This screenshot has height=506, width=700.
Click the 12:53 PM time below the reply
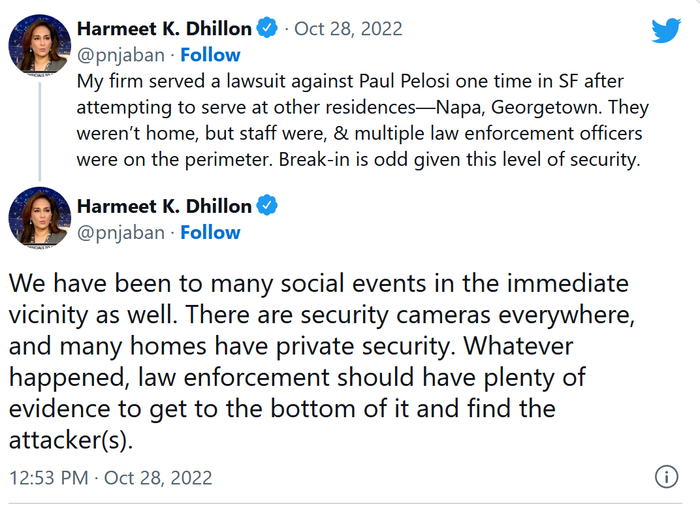tap(47, 478)
